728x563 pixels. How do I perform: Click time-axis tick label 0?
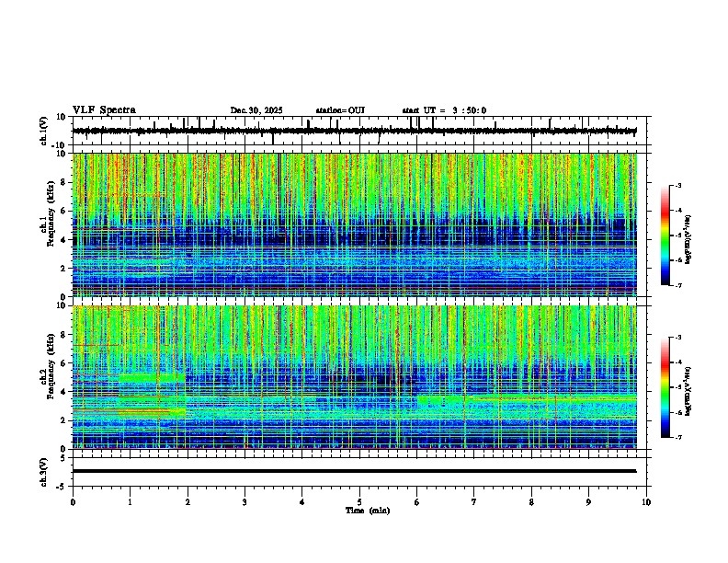tap(73, 502)
